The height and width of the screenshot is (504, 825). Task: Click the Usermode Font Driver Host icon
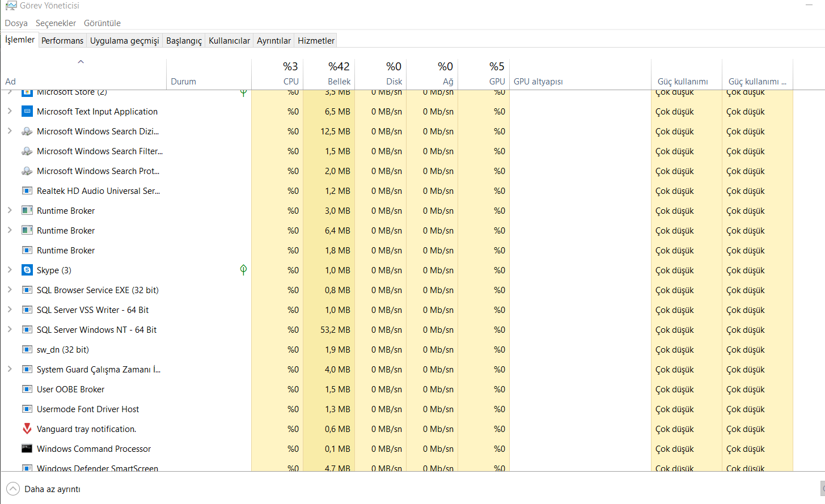tap(27, 409)
